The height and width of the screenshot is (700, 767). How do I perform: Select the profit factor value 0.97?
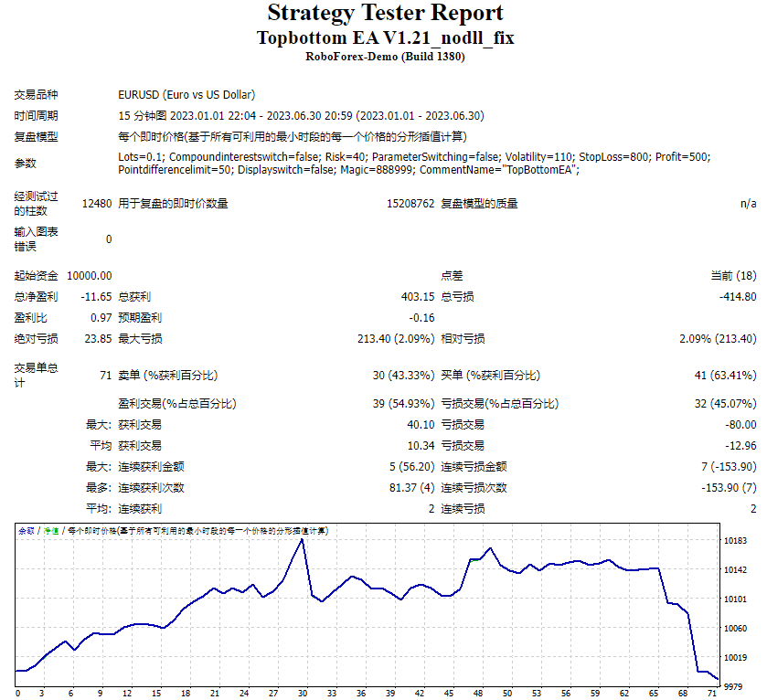click(x=101, y=318)
